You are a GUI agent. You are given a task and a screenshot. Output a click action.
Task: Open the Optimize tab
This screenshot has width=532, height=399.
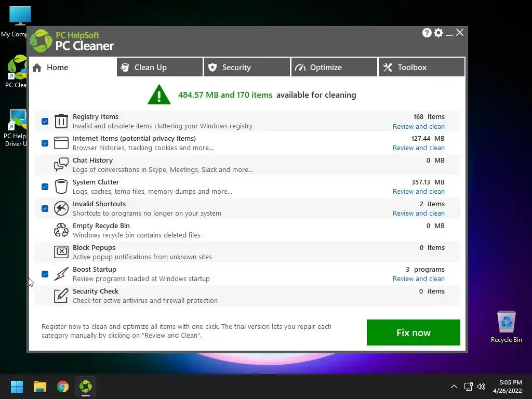(334, 67)
